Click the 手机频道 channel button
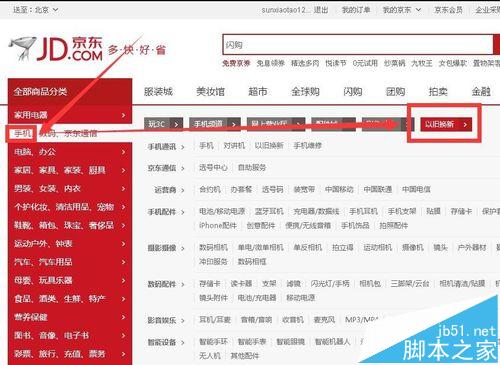500x365 pixels. 215,124
